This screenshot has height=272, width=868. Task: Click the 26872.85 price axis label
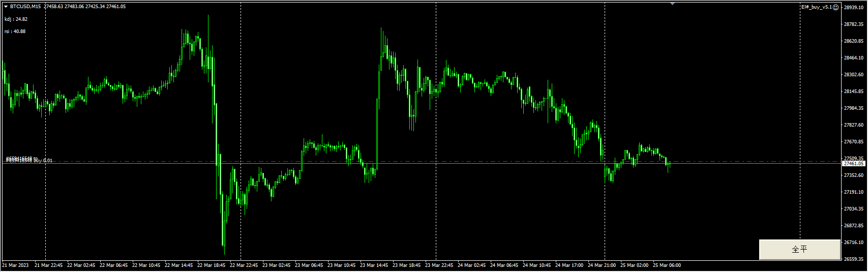click(854, 225)
